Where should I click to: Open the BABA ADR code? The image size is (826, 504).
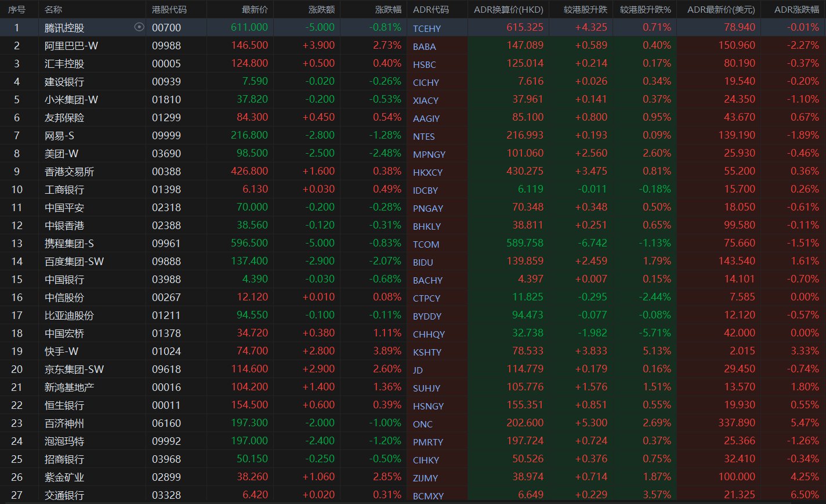(424, 46)
